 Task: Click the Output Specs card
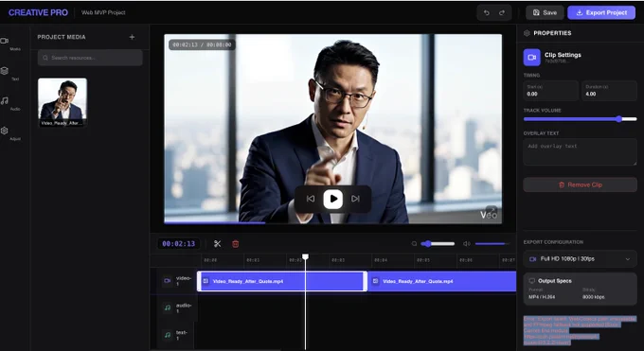pos(580,289)
